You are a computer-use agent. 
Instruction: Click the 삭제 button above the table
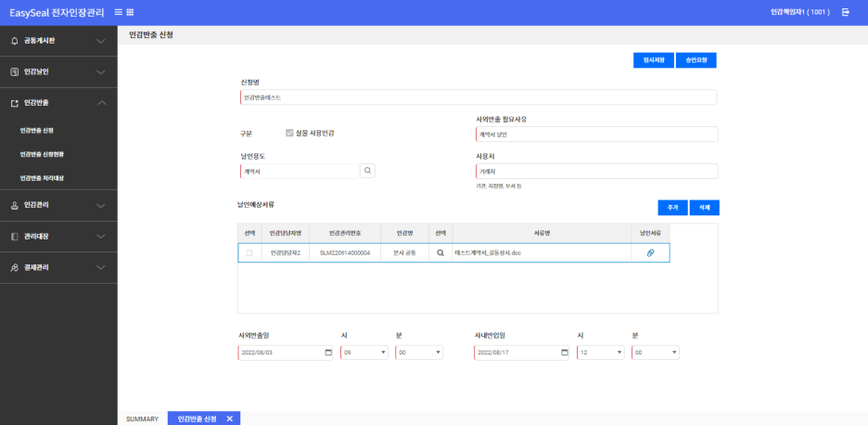pyautogui.click(x=705, y=208)
